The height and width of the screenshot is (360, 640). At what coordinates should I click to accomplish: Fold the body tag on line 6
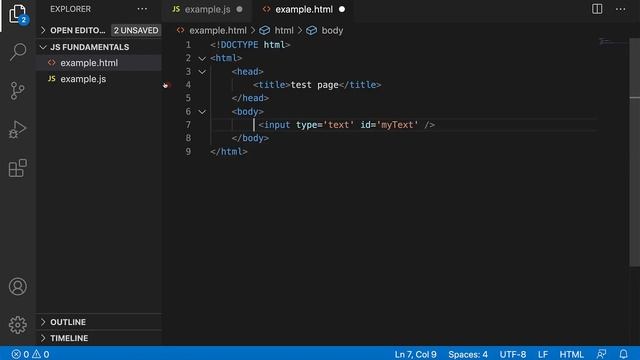202,112
